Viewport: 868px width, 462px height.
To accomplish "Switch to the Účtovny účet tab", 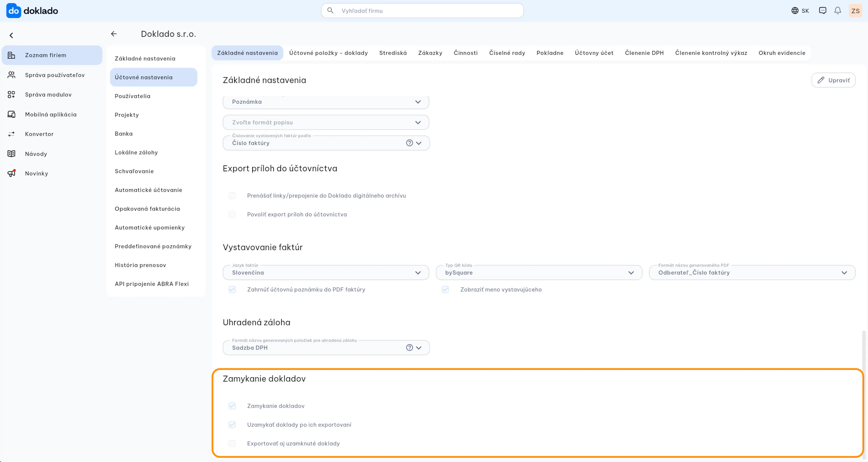I will pyautogui.click(x=594, y=53).
